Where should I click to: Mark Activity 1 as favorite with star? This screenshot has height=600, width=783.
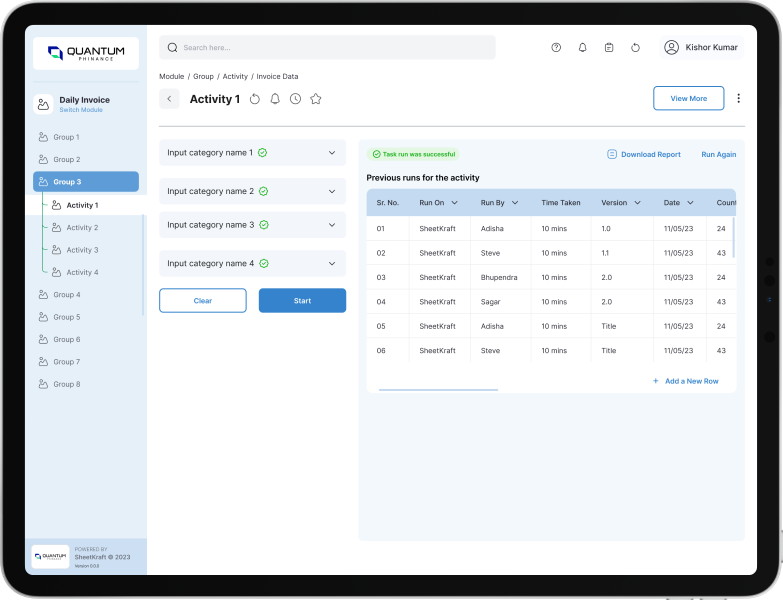pyautogui.click(x=316, y=99)
